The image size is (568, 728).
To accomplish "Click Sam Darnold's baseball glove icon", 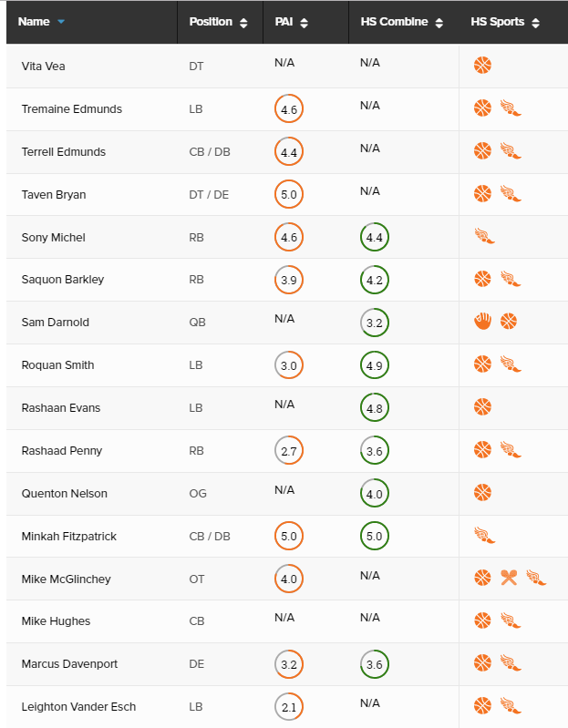I will click(482, 322).
